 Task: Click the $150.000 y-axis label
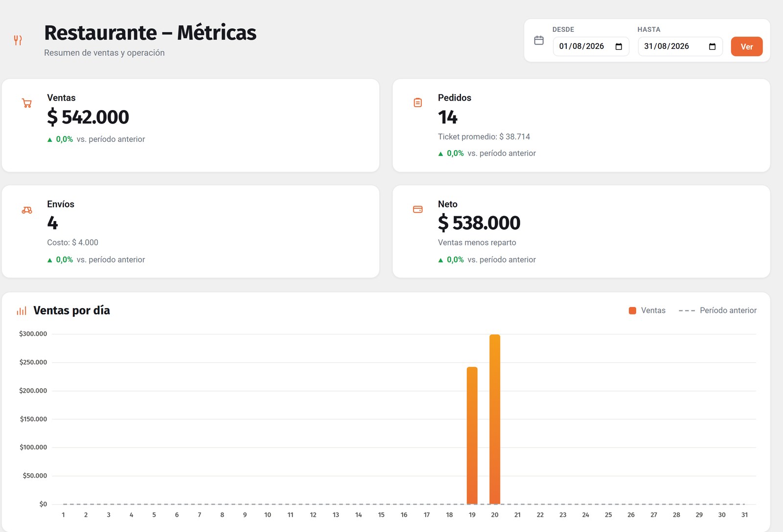coord(33,419)
